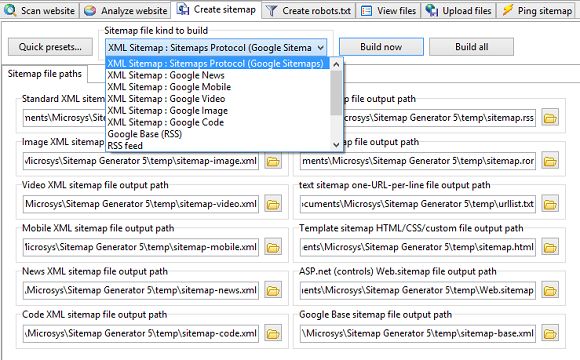The width and height of the screenshot is (580, 360).
Task: Open the Scan website tab
Action: 39,10
